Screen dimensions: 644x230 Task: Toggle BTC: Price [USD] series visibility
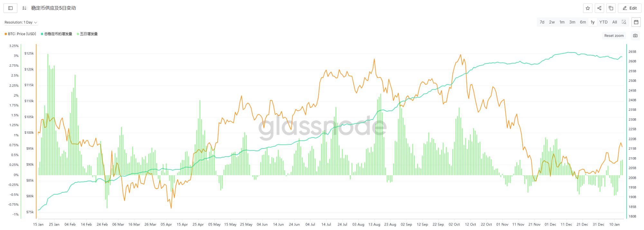pyautogui.click(x=22, y=34)
